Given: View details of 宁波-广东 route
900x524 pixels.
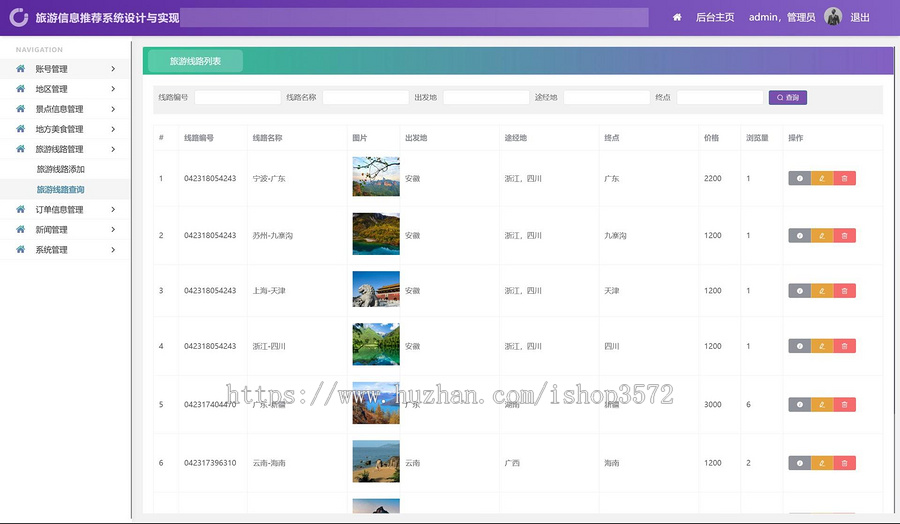Looking at the screenshot, I should [x=800, y=178].
